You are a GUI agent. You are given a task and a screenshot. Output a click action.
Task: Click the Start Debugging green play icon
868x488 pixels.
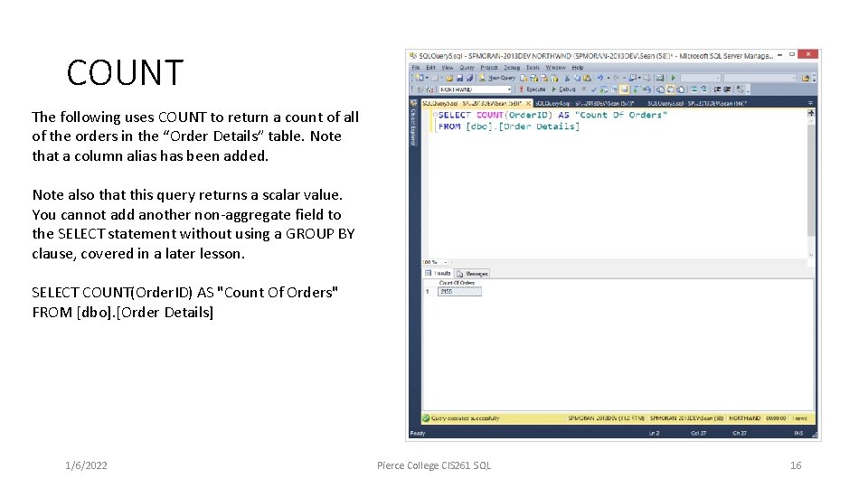[x=673, y=78]
